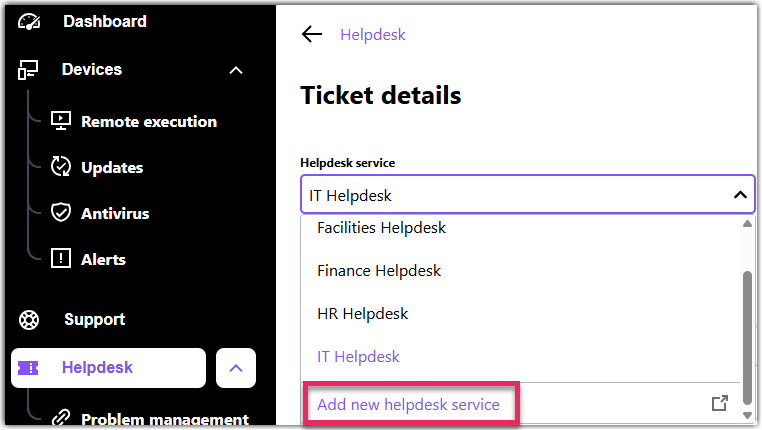Click the Helpdesk ticket icon

28,368
